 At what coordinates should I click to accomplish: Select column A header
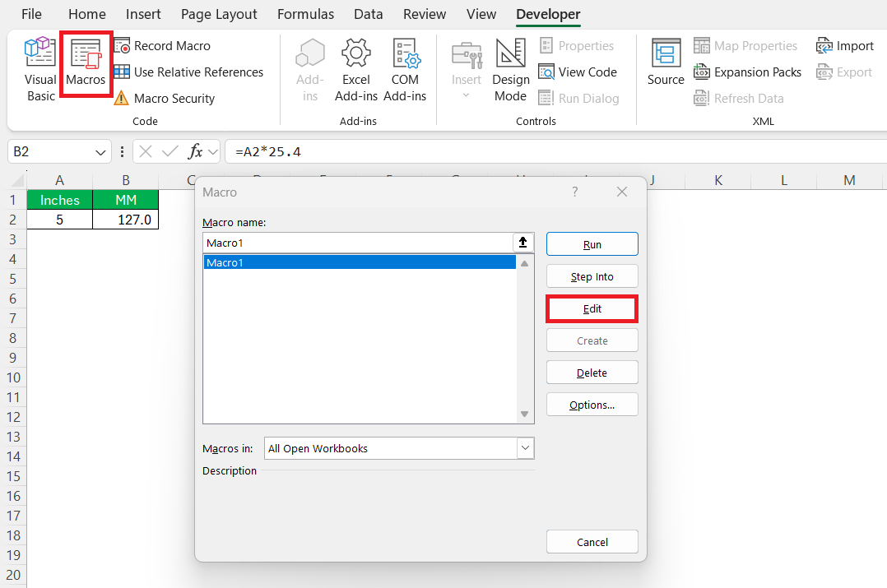point(59,180)
